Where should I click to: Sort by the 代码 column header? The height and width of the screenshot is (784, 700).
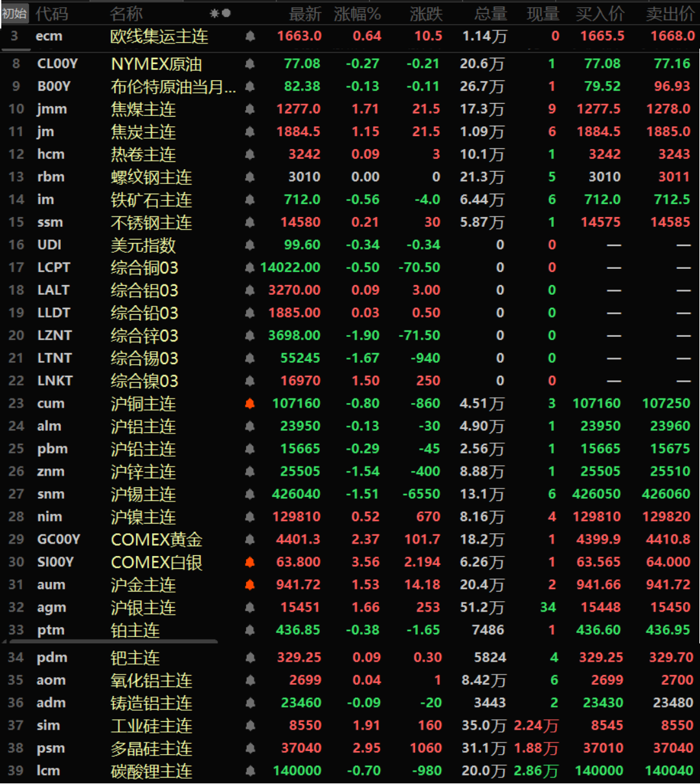(x=52, y=14)
